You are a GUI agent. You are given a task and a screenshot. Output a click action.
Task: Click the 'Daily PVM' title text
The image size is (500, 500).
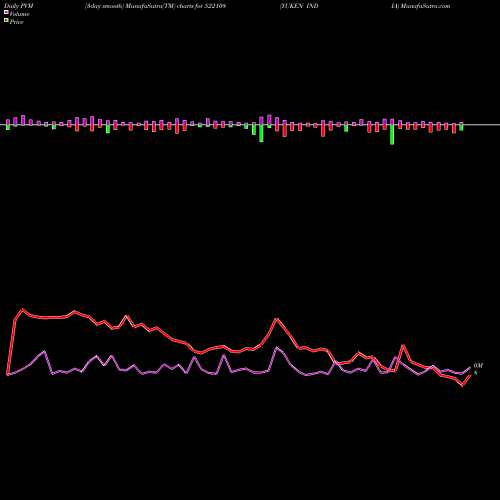tap(19, 6)
